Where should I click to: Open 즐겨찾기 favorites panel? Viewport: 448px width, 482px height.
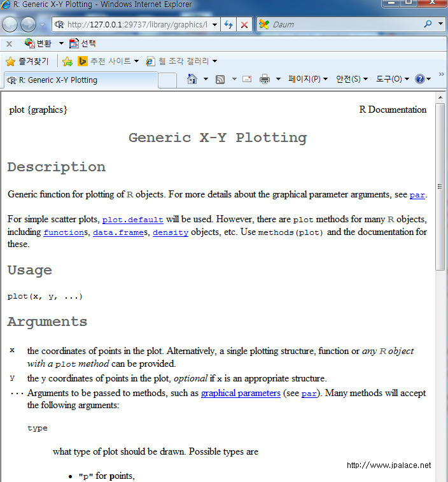[27, 61]
